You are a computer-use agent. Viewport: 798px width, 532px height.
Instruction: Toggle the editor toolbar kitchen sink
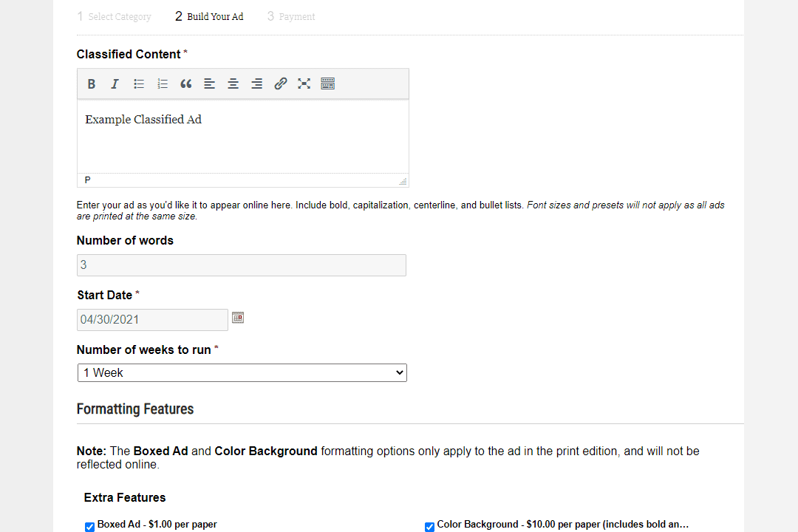(x=328, y=84)
